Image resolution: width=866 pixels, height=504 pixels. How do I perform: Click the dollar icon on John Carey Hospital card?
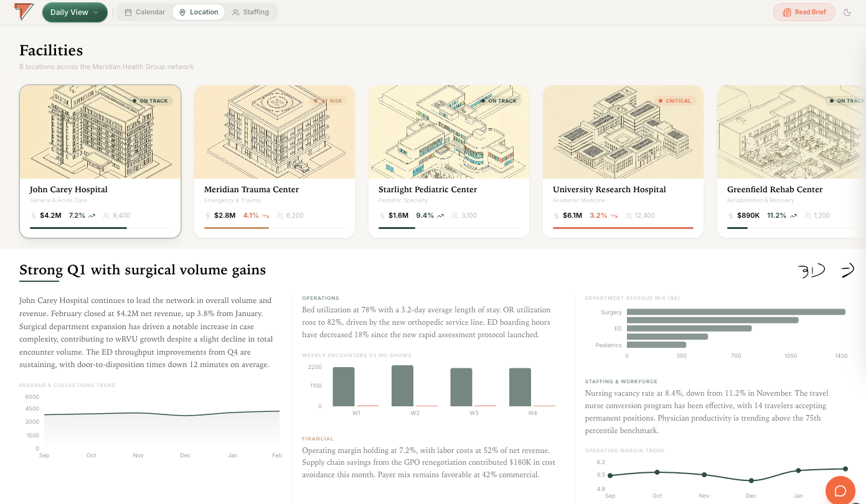(x=34, y=216)
